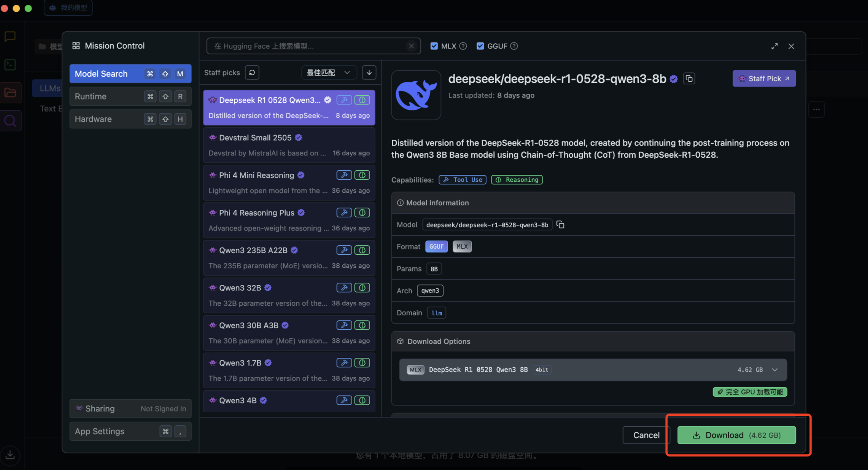Open the Chat icon in left sidebar
868x470 pixels.
click(x=10, y=36)
